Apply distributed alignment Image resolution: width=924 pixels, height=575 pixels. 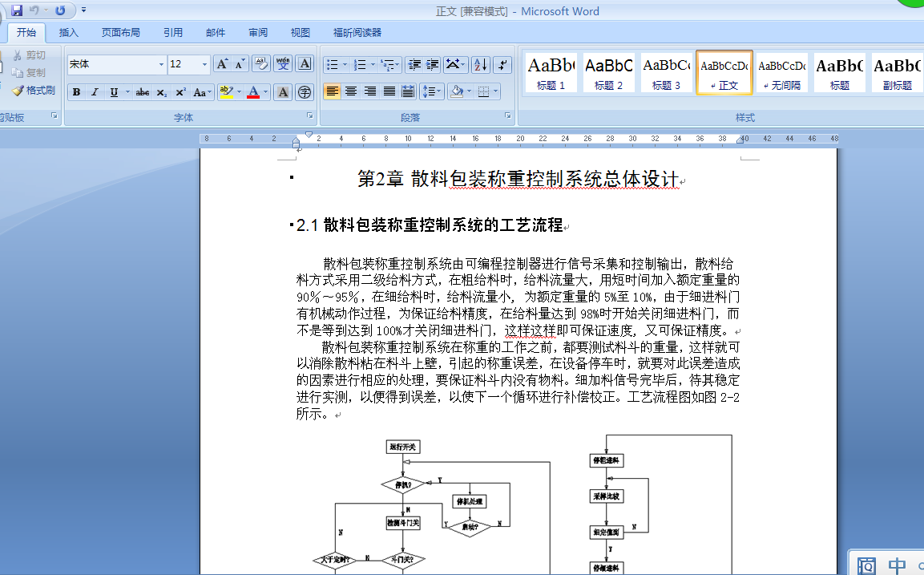click(x=408, y=91)
